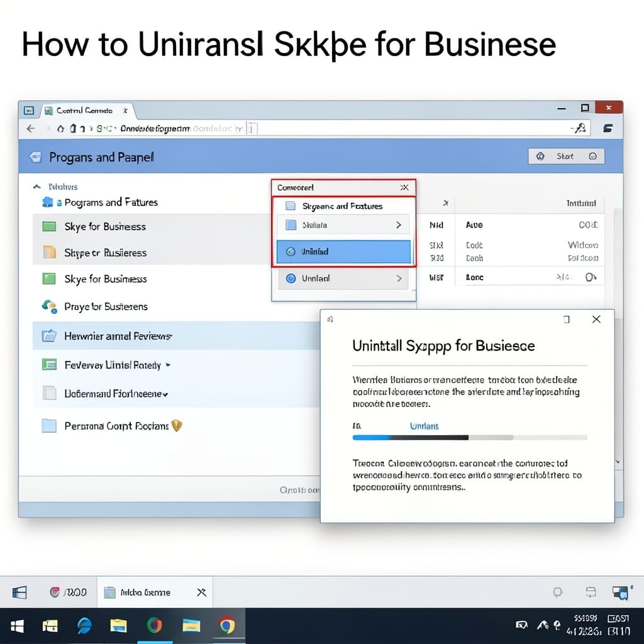
Task: Select the 'Nrlcho Gœrme' tab in lower bar
Action: [x=155, y=592]
